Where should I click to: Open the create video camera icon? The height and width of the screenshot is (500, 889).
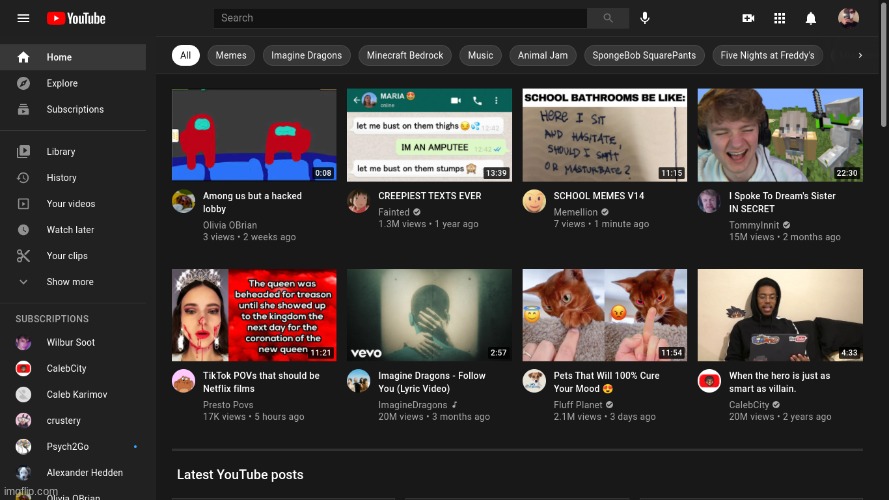[748, 18]
